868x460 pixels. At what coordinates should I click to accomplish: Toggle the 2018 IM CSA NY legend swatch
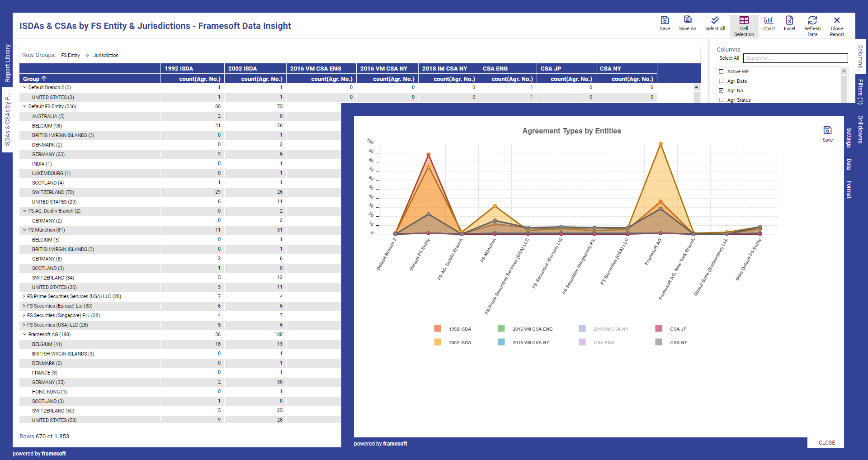click(x=582, y=328)
